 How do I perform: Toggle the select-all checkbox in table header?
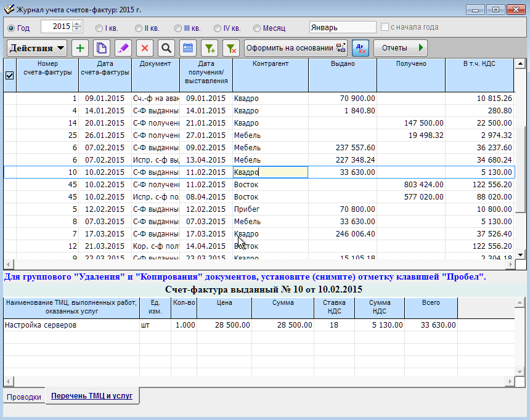coord(10,75)
